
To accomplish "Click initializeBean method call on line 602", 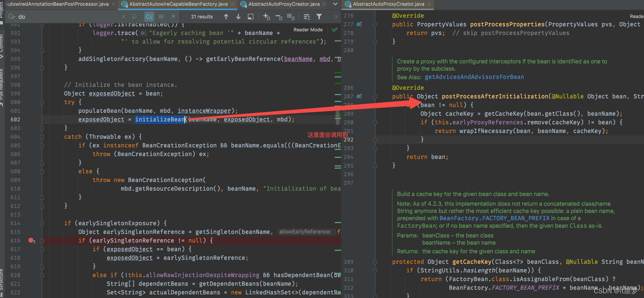I will coord(160,119).
